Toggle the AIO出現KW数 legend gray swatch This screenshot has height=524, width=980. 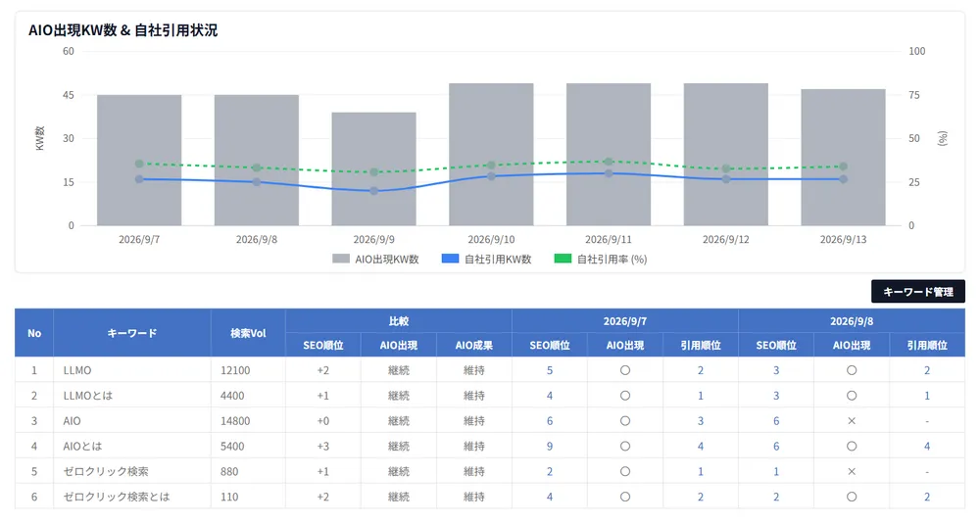341,259
